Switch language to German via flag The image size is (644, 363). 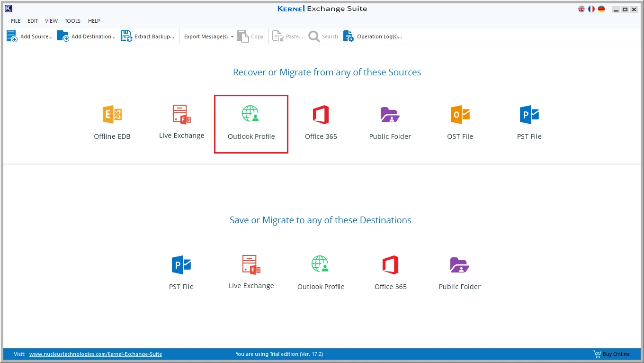(601, 9)
